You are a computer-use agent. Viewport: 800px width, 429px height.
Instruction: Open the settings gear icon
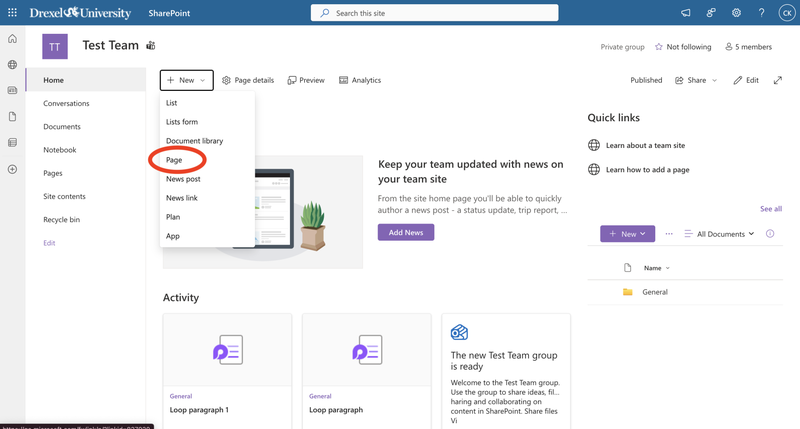point(737,13)
